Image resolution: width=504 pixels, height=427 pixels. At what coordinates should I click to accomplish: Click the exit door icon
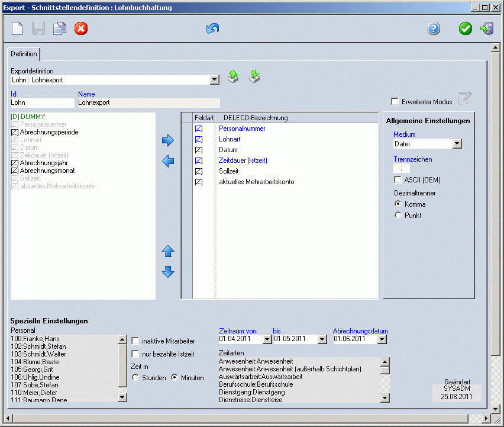click(x=487, y=28)
